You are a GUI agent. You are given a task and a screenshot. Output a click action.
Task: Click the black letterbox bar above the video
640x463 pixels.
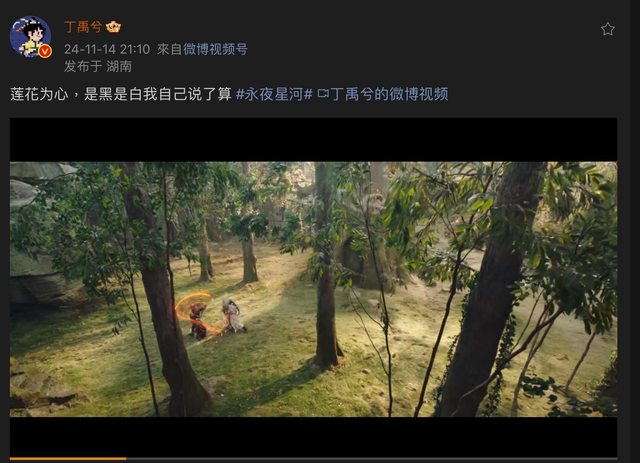(313, 140)
